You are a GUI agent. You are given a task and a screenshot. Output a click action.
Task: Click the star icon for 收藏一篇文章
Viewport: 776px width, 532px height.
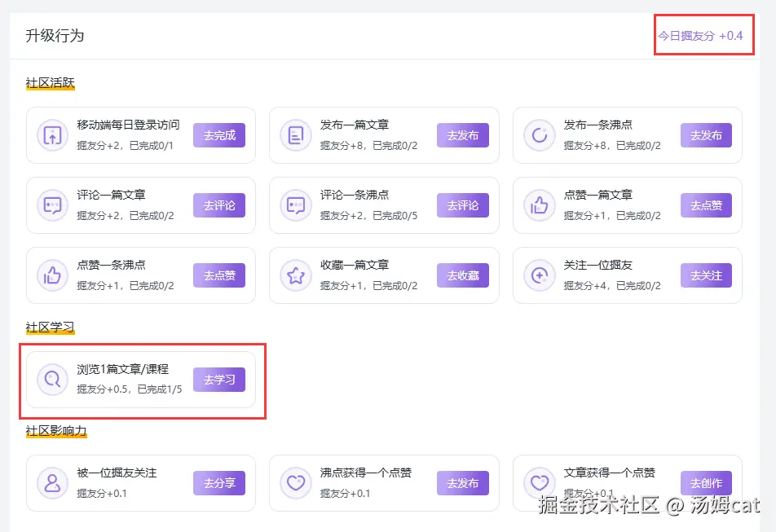coord(295,275)
